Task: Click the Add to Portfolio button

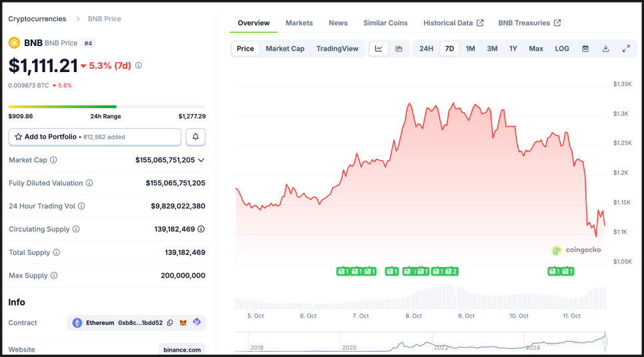Action: (95, 137)
